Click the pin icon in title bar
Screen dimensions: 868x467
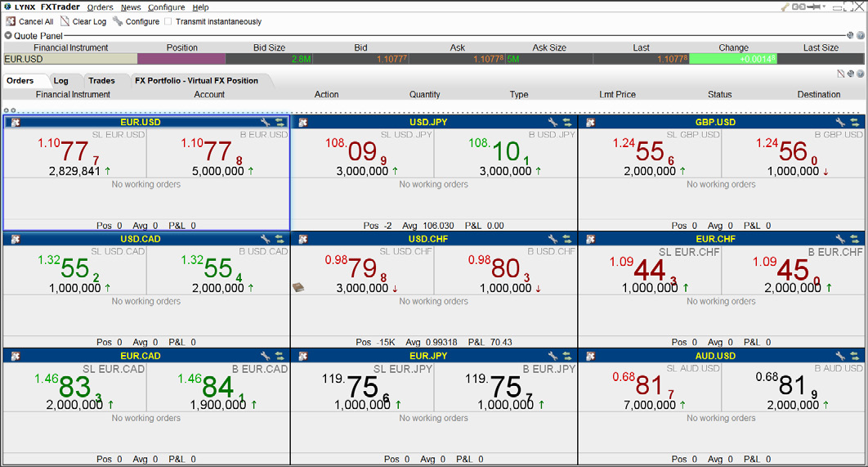814,7
